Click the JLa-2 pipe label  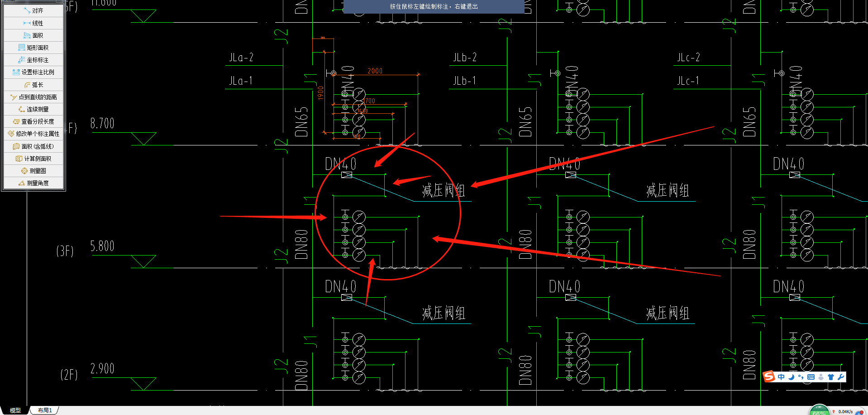pyautogui.click(x=241, y=58)
